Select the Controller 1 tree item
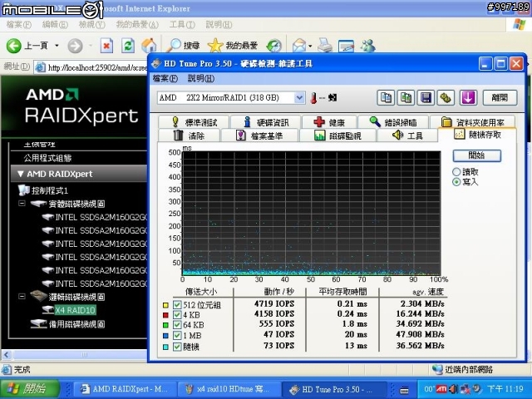 coord(50,190)
